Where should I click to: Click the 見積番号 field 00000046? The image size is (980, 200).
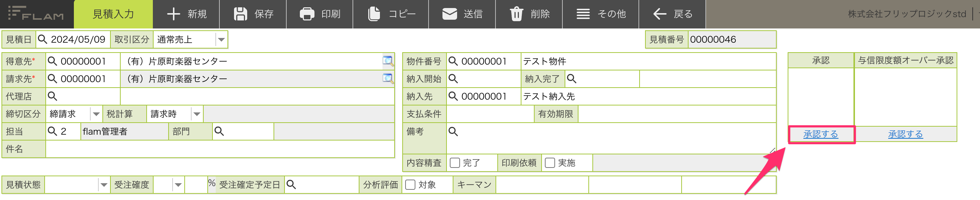click(732, 39)
